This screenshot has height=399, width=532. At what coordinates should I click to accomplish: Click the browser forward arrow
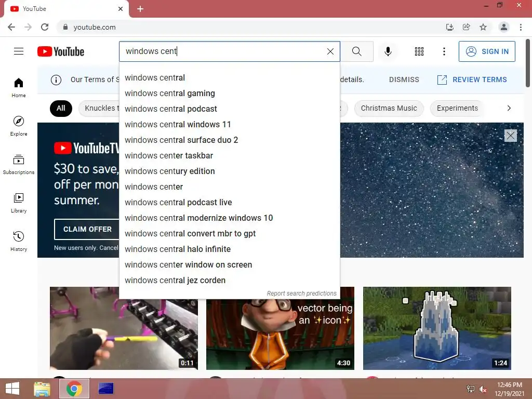28,27
